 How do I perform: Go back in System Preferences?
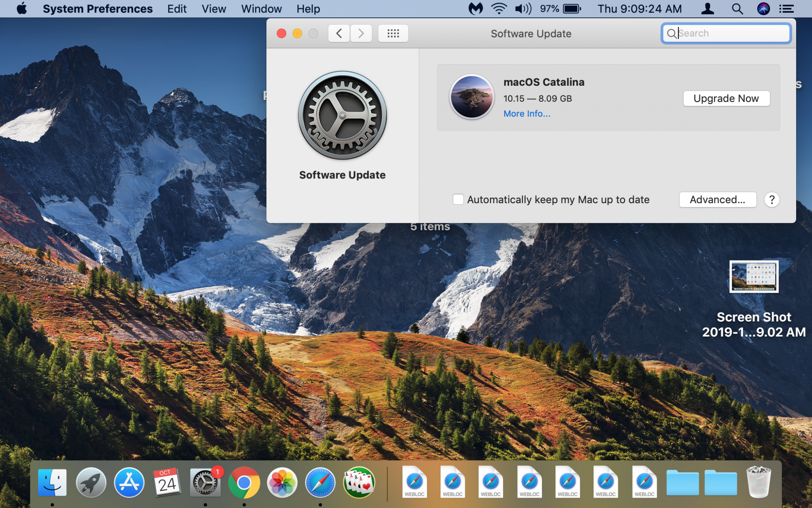(339, 33)
